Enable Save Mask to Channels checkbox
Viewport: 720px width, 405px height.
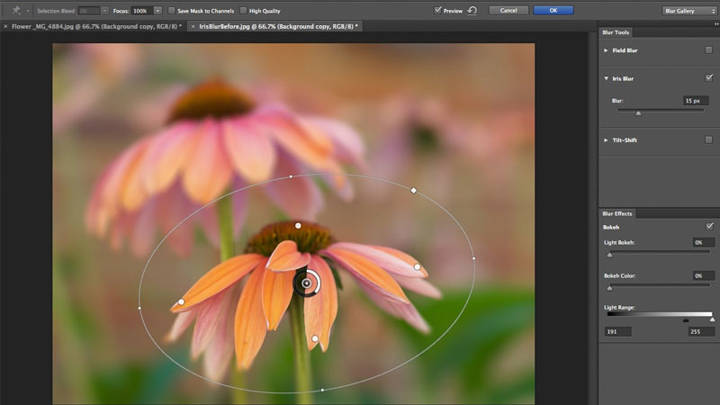click(171, 10)
